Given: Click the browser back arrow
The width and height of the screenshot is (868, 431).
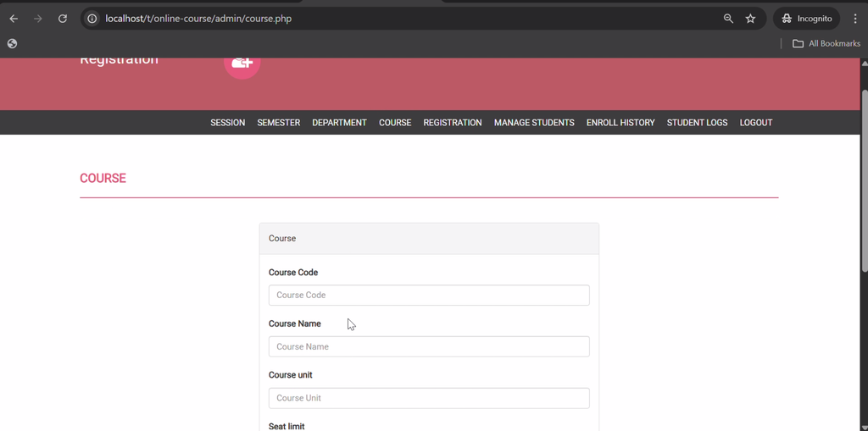Looking at the screenshot, I should click(14, 19).
